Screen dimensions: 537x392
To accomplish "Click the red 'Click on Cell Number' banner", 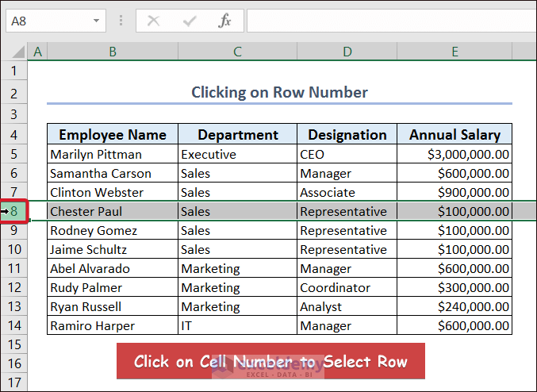I will tap(270, 362).
